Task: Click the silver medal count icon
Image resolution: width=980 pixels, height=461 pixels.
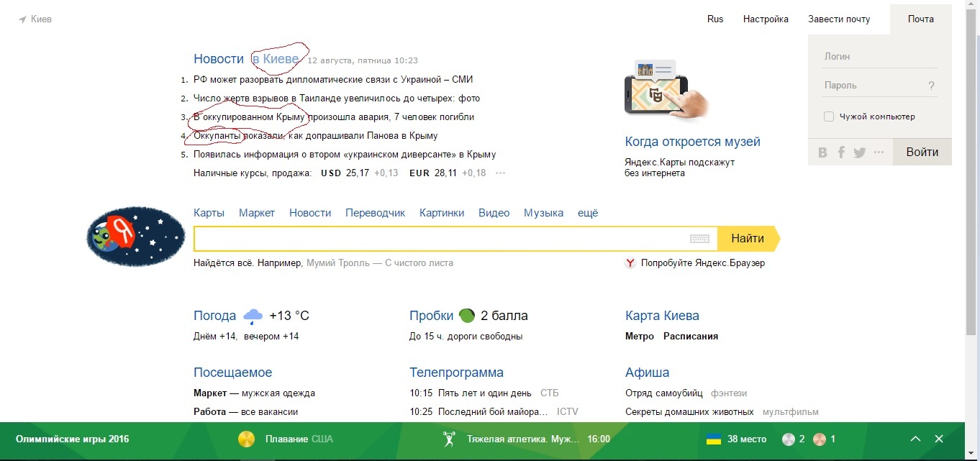Action: point(788,439)
